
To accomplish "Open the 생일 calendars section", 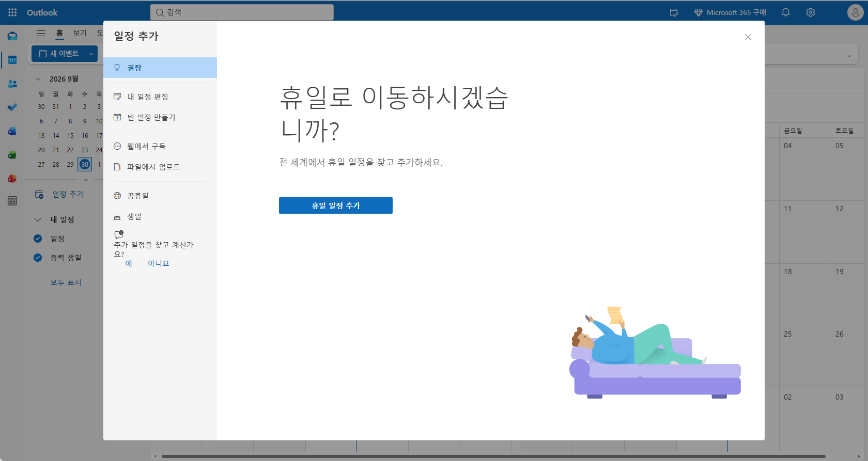I will click(160, 216).
